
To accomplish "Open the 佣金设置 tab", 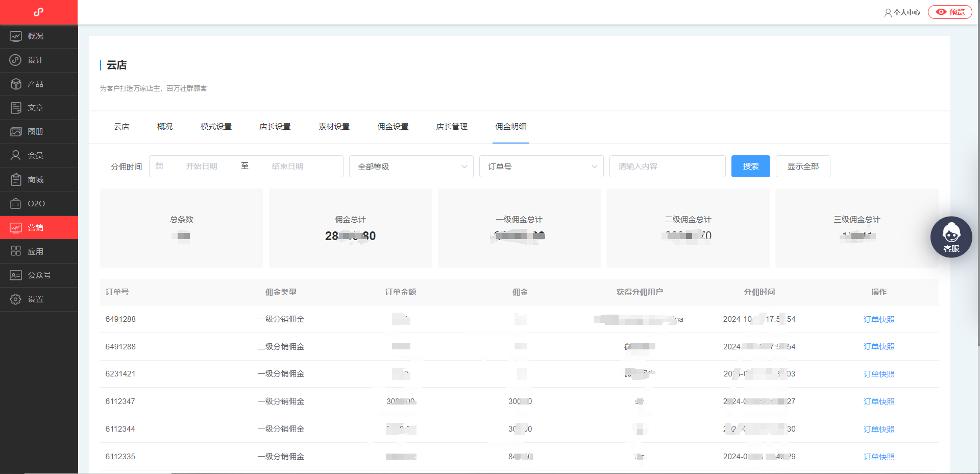I will (x=393, y=127).
